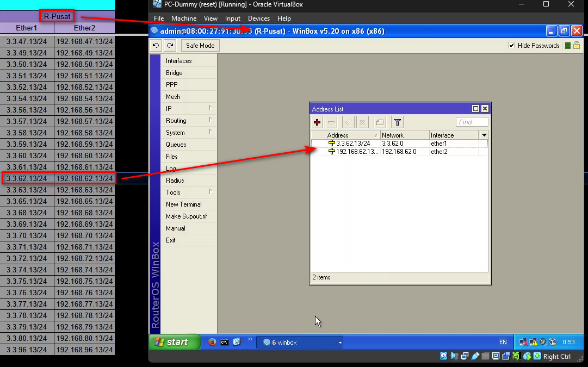This screenshot has width=588, height=367.
Task: Open the Devices menu in VirtualBox
Action: tap(259, 18)
